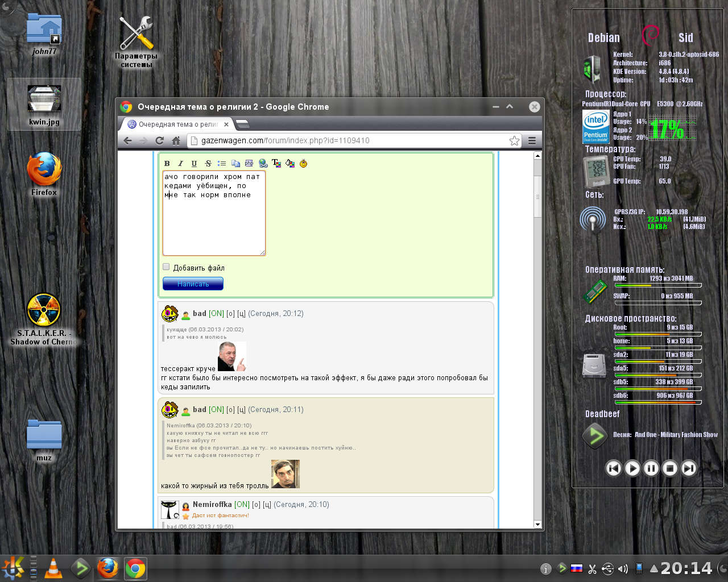Reload the Chrome page
This screenshot has width=728, height=582.
coord(160,140)
